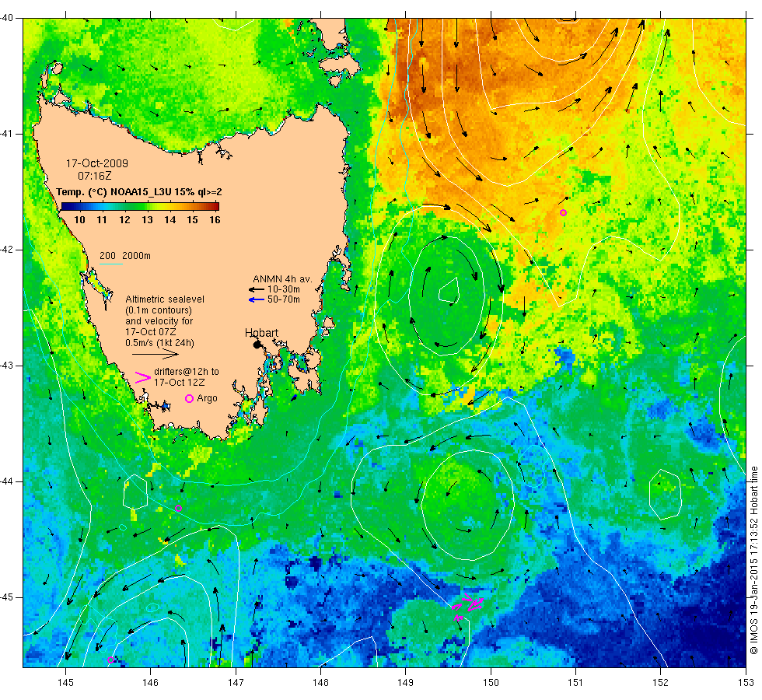Image resolution: width=762 pixels, height=700 pixels.
Task: Select the Argo float marker at bottom-left edge
Action: click(x=110, y=660)
